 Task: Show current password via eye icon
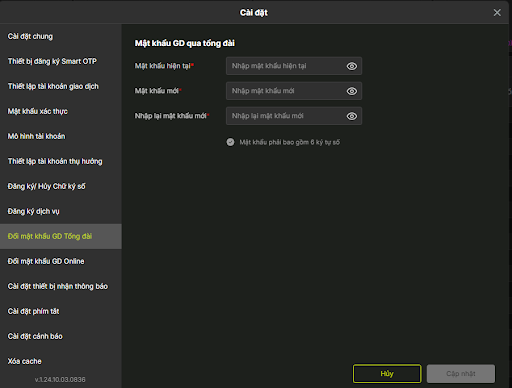(352, 66)
